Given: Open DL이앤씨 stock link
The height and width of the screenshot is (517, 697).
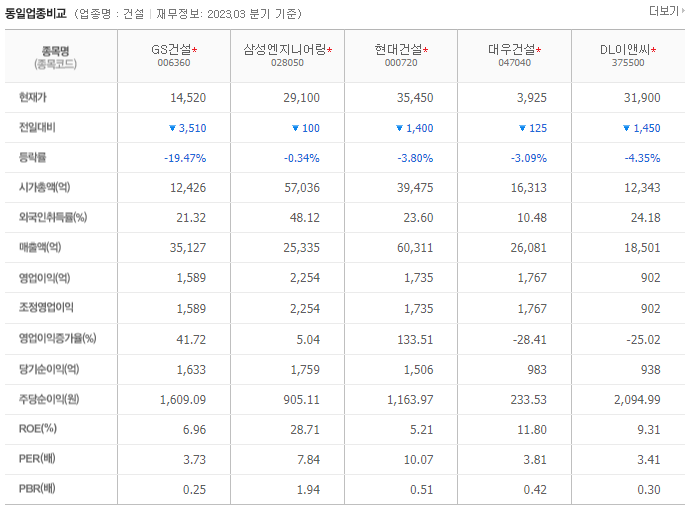Looking at the screenshot, I should coord(625,49).
